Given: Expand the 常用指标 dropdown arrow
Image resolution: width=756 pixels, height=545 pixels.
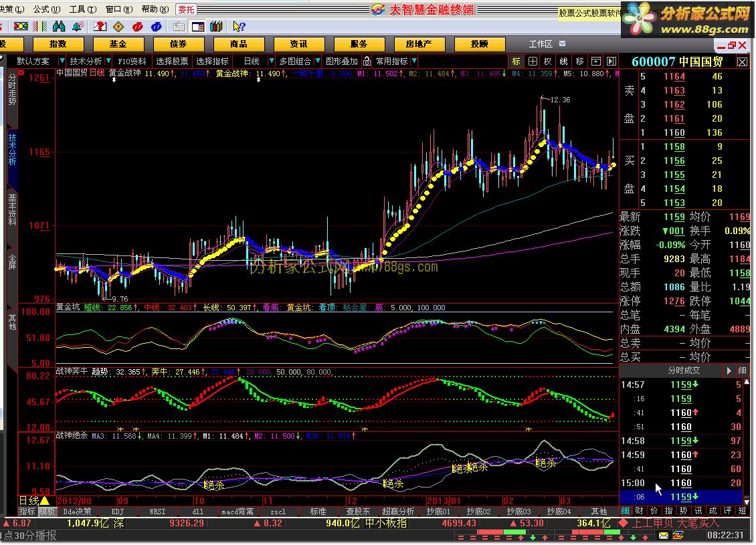Looking at the screenshot, I should 414,62.
